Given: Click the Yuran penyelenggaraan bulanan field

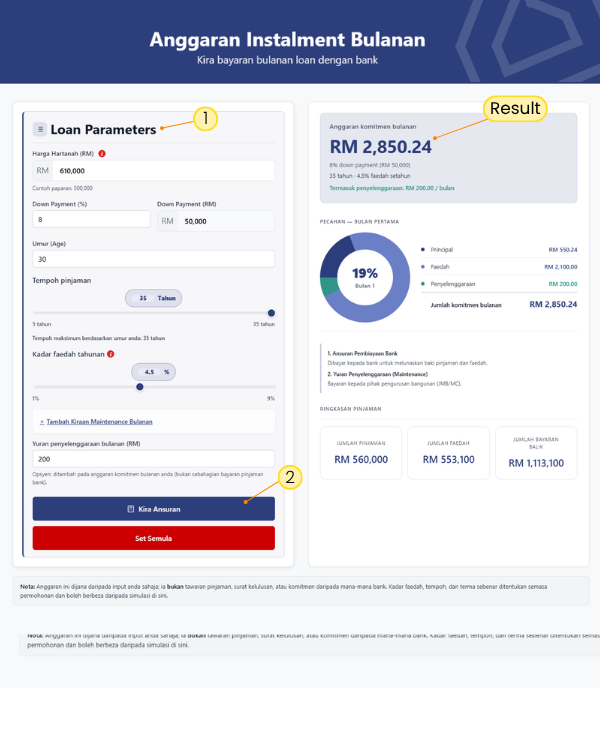Looking at the screenshot, I should click(153, 457).
